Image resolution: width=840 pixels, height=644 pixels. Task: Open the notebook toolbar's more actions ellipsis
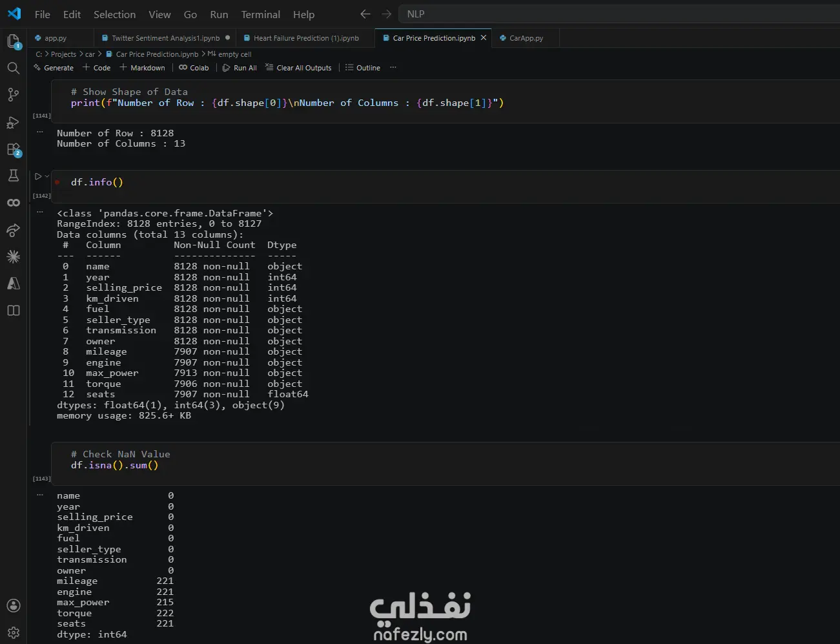point(393,67)
